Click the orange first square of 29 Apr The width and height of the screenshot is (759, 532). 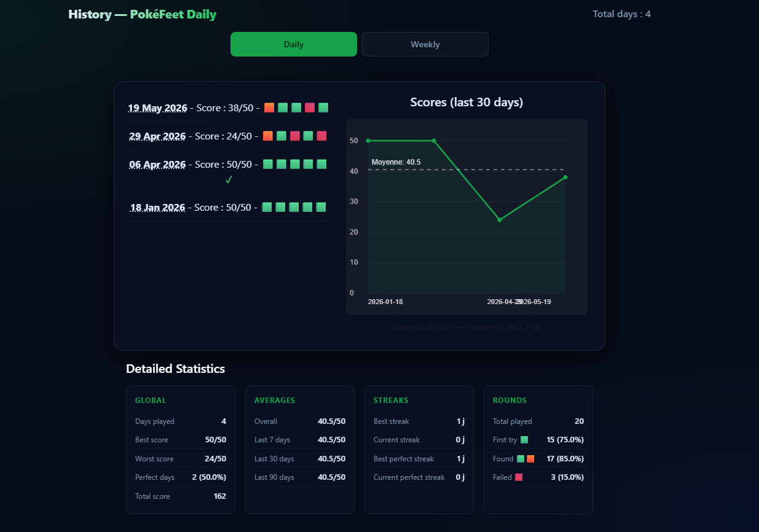268,136
